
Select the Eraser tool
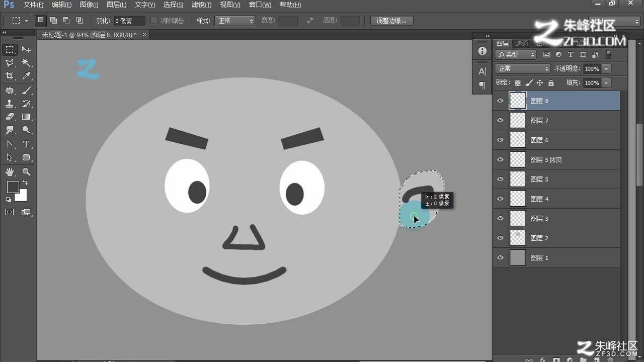[x=10, y=117]
